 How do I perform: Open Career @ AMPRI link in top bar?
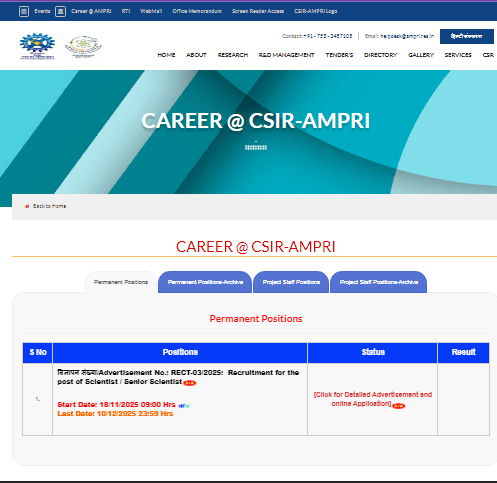click(91, 11)
